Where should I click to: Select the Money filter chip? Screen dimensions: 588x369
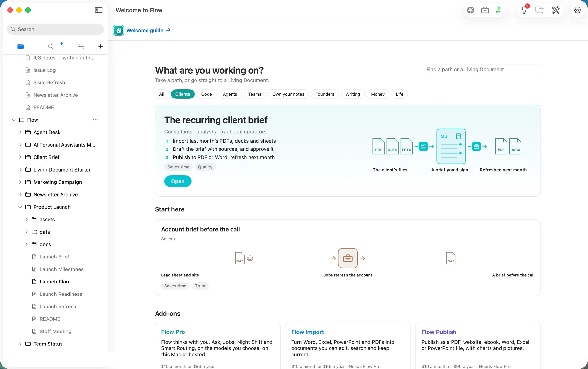pos(378,94)
